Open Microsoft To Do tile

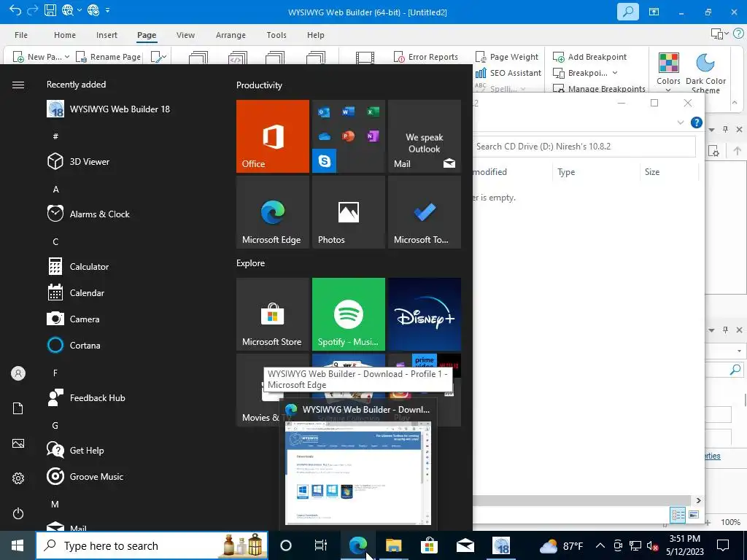425,212
